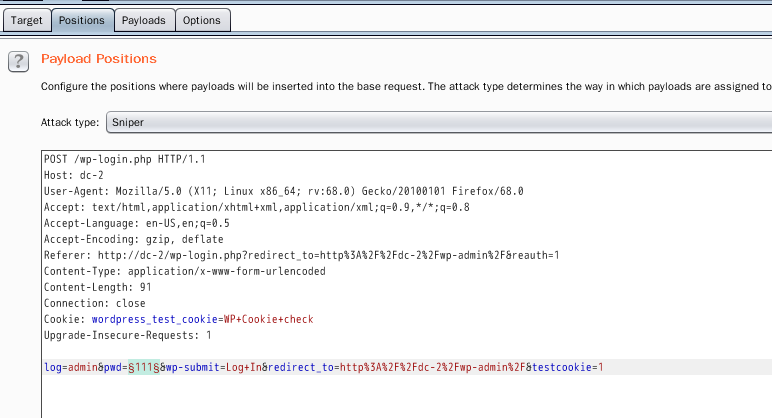Click the Accept-Language header line
Screen dimensions: 772x418
point(137,223)
